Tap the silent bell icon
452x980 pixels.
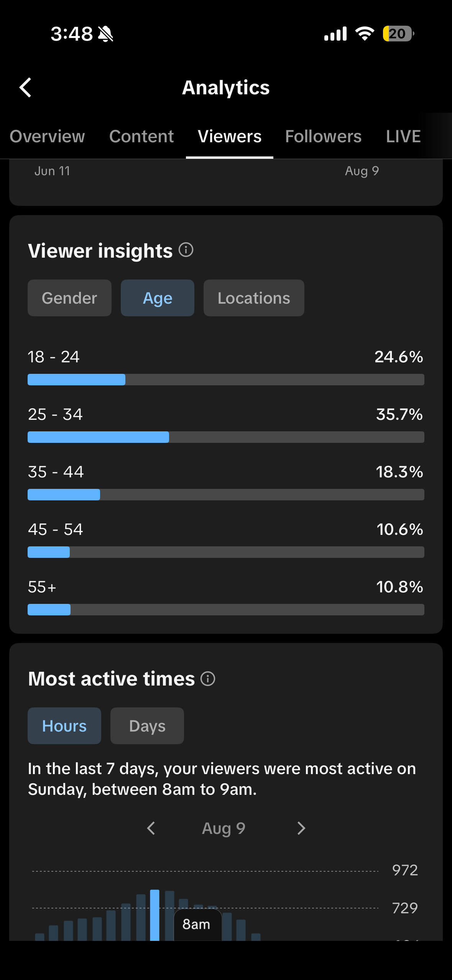click(x=106, y=34)
